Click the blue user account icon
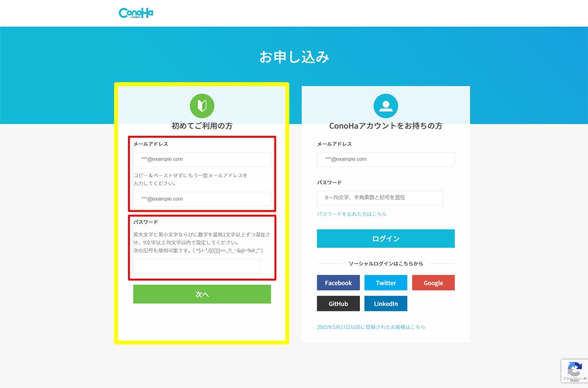Screen dimensions: 588x388 [x=386, y=105]
